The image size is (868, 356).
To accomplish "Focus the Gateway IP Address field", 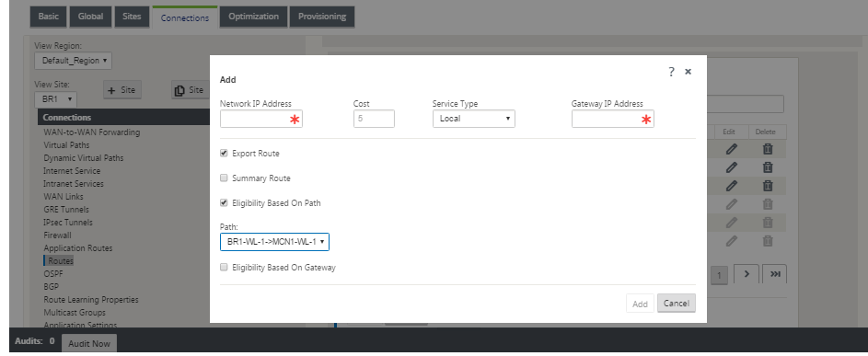I will [x=613, y=119].
